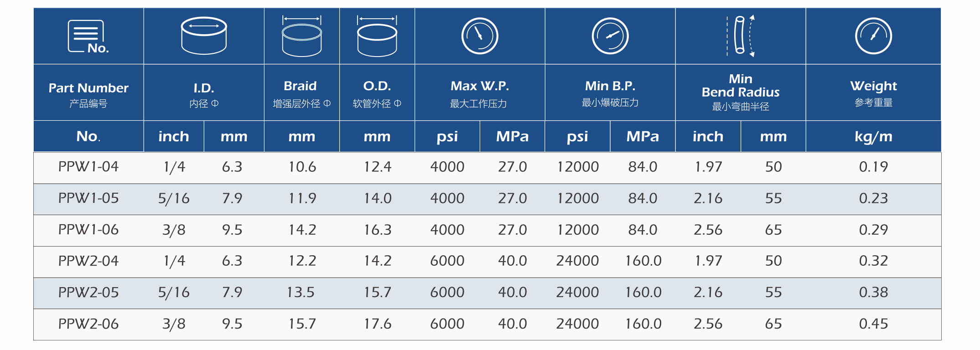Click the Max W.P. pressure gauge icon
The image size is (980, 350).
(480, 36)
